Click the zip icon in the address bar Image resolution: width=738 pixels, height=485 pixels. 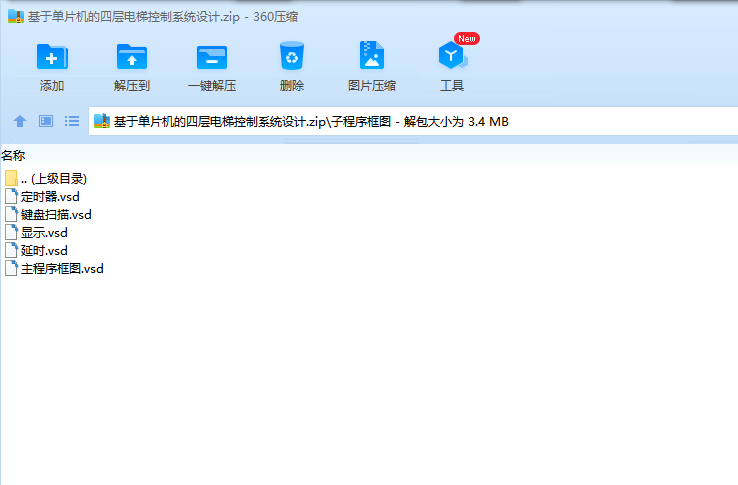(102, 121)
